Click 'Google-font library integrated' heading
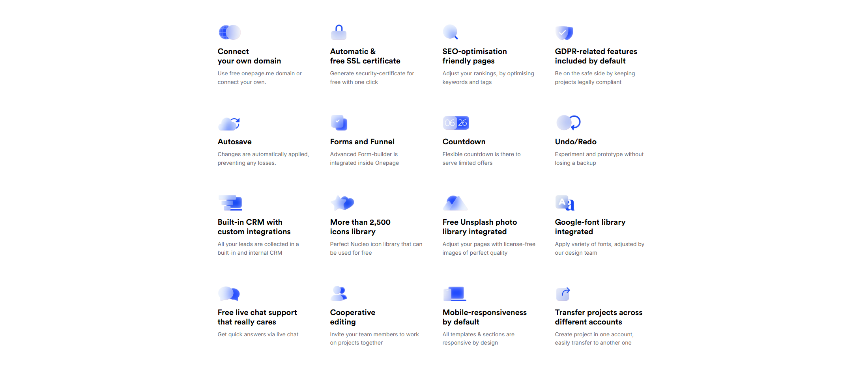 click(590, 227)
